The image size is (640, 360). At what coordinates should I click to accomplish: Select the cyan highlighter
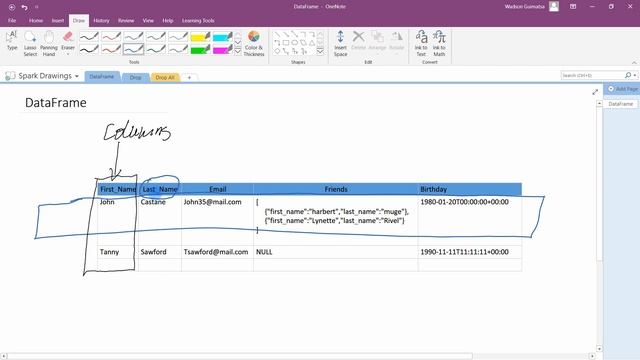click(222, 37)
